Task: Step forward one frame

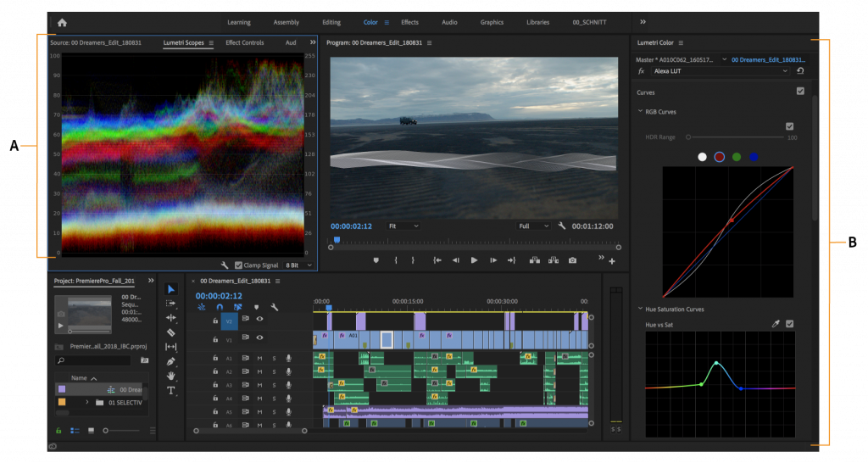Action: [493, 260]
